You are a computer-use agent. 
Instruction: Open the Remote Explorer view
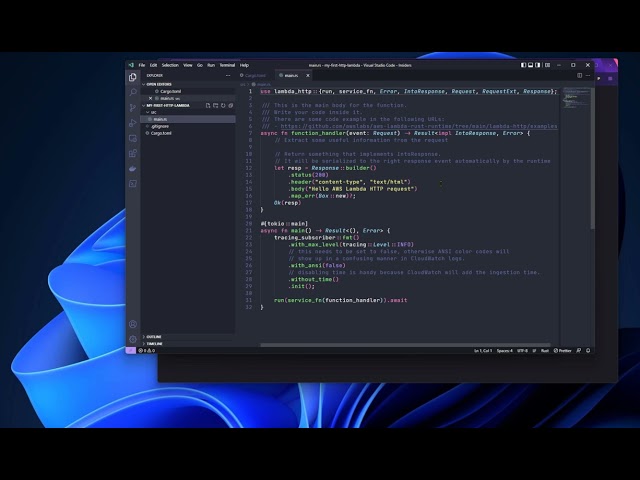point(133,138)
